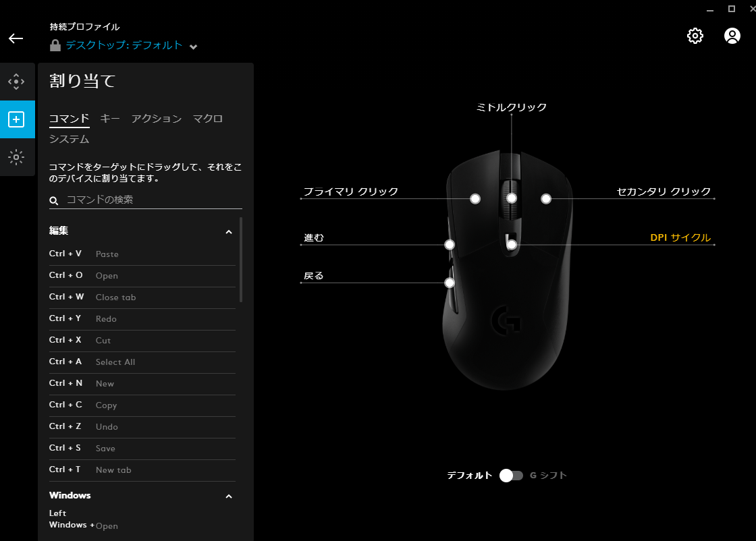Screen dimensions: 756x541
Task: Toggle デフォルト / G シフト switch
Action: click(x=511, y=476)
